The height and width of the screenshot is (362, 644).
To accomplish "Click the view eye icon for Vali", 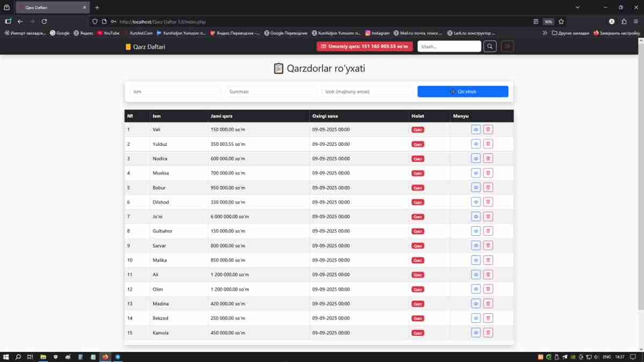I will (475, 129).
